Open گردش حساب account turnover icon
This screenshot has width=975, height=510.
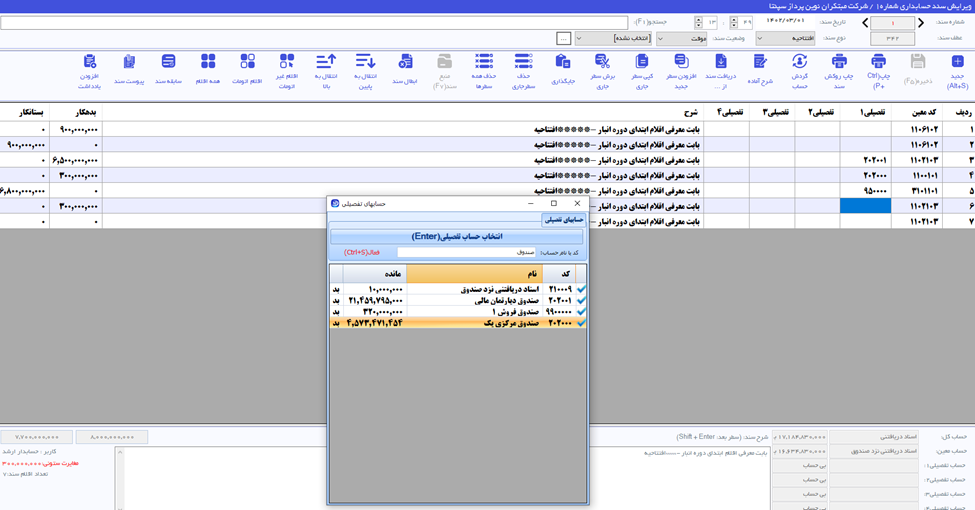(800, 62)
